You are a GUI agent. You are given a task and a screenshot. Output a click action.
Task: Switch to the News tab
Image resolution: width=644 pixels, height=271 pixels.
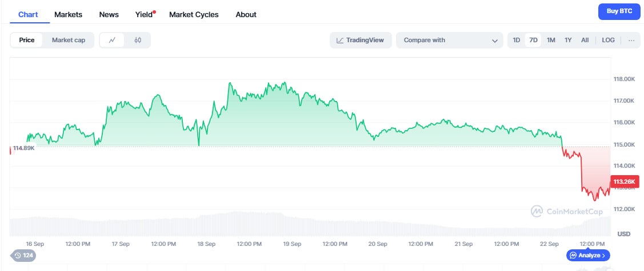(109, 14)
